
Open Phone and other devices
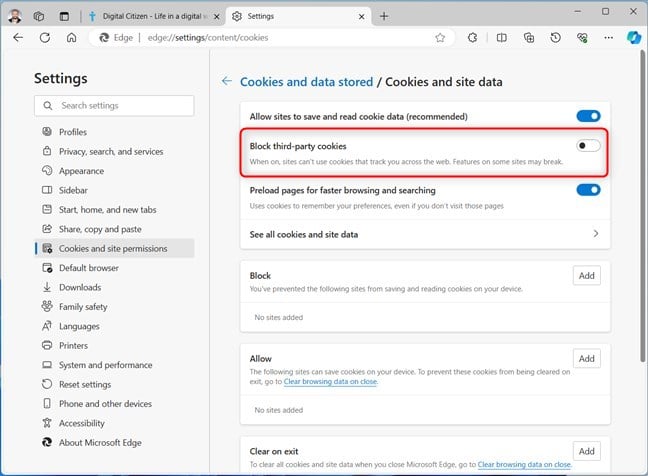click(114, 404)
